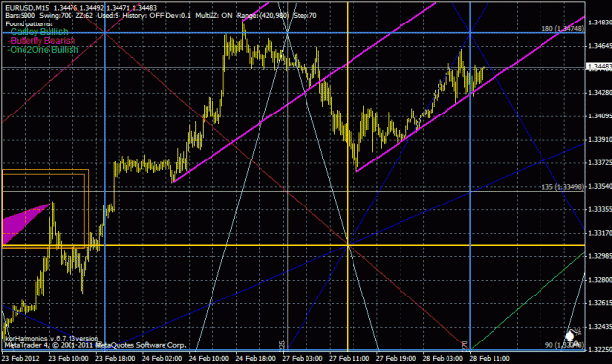Click the 'One2One Bullish' pattern label
Viewport: 612px width, 364px height.
pyautogui.click(x=43, y=50)
